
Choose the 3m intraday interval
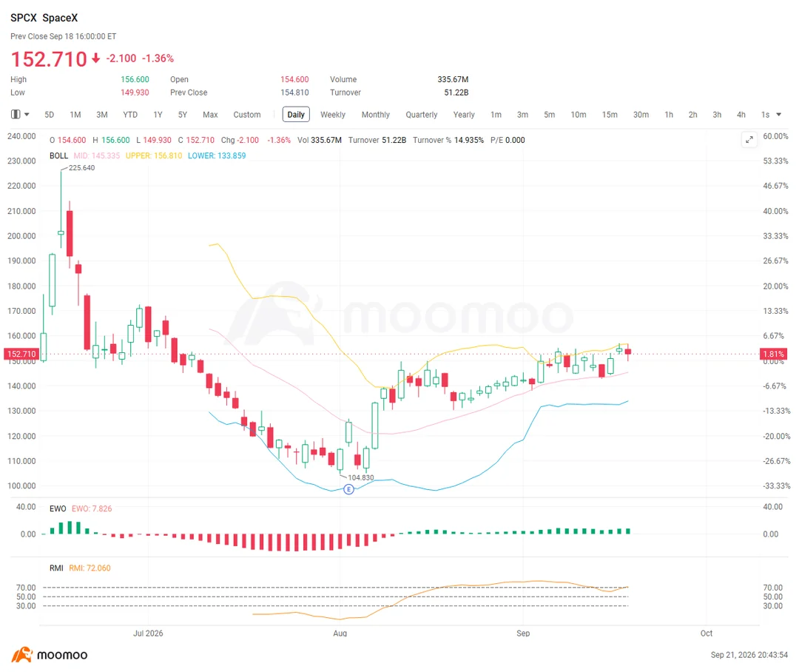click(522, 115)
